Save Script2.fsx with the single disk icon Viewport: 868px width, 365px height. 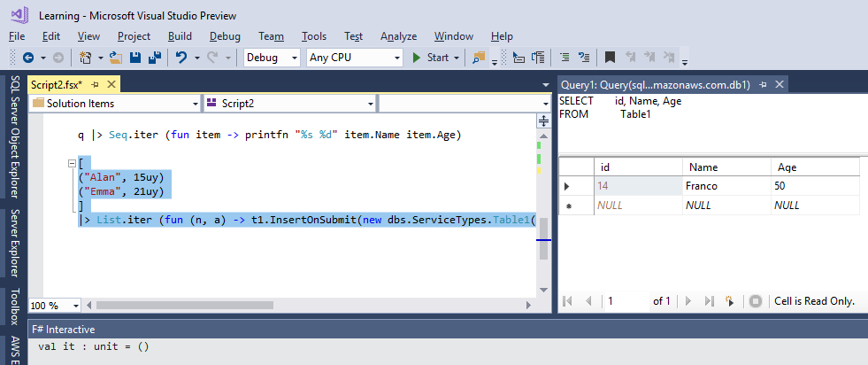pos(135,58)
